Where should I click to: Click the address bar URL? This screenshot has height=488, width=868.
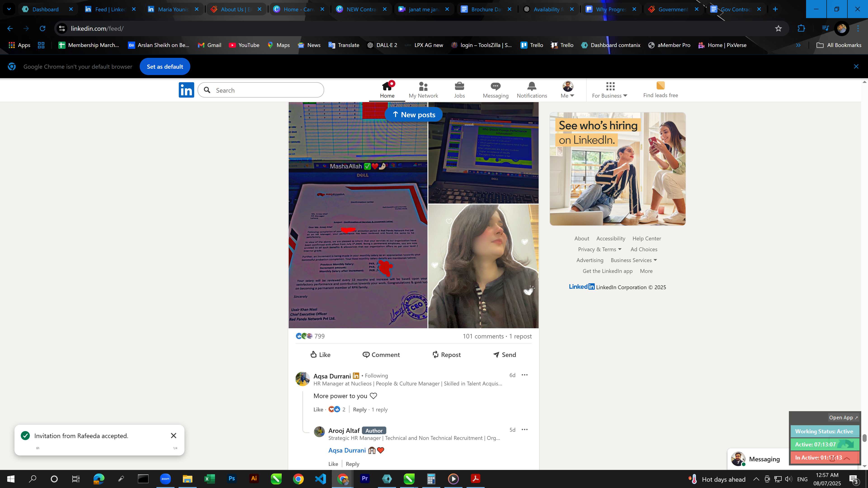click(x=97, y=29)
